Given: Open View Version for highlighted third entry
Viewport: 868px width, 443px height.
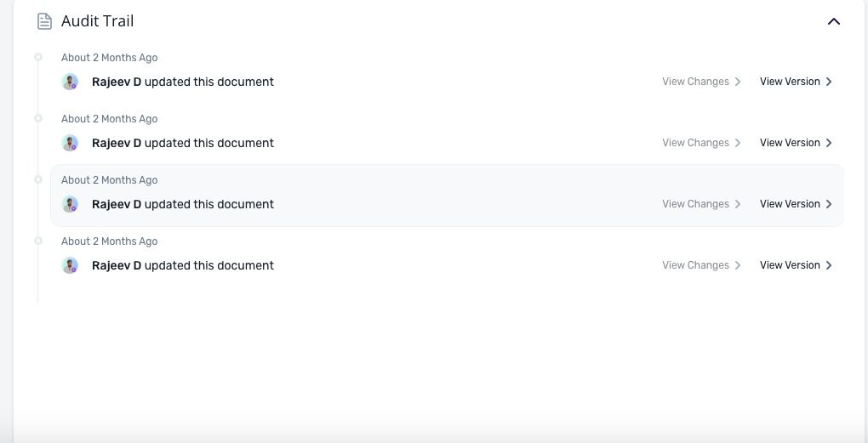Looking at the screenshot, I should point(796,204).
